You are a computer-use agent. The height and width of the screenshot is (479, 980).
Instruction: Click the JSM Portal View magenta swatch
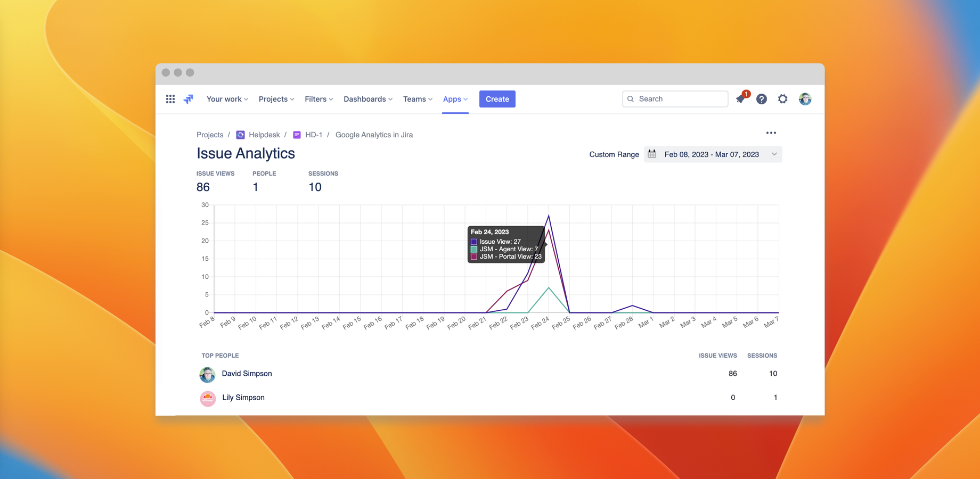tap(474, 257)
